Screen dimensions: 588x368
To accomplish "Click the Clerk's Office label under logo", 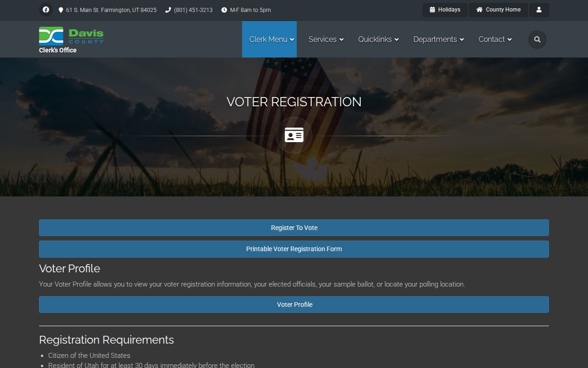I will pos(58,50).
